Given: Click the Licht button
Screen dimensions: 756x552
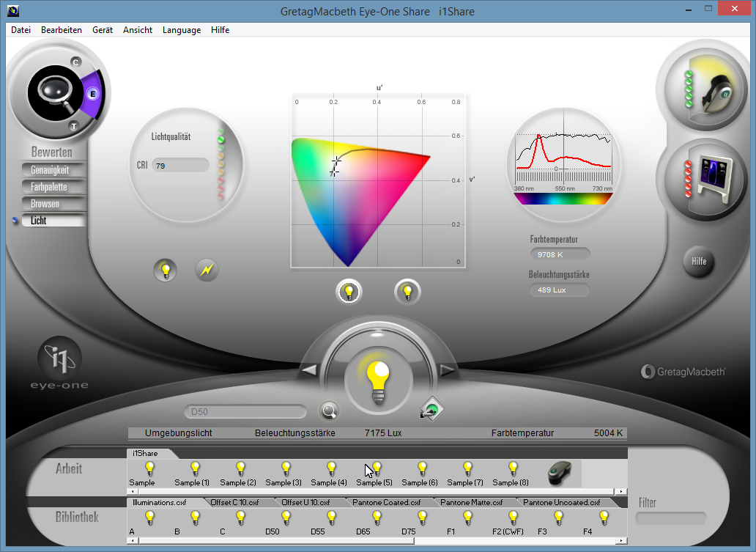Looking at the screenshot, I should pos(54,221).
